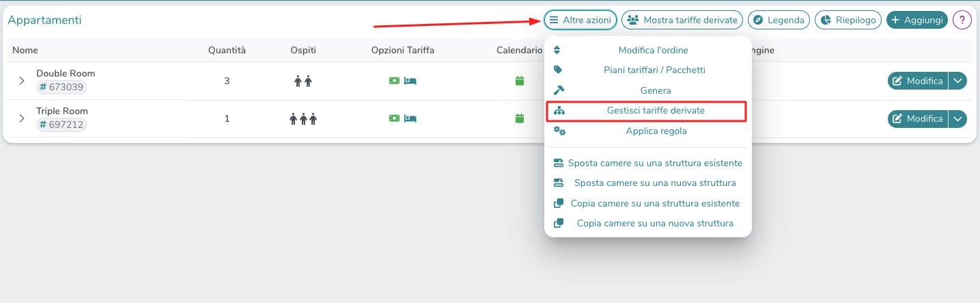Click Double Room rate options cash icon
The width and height of the screenshot is (980, 303).
pos(394,81)
